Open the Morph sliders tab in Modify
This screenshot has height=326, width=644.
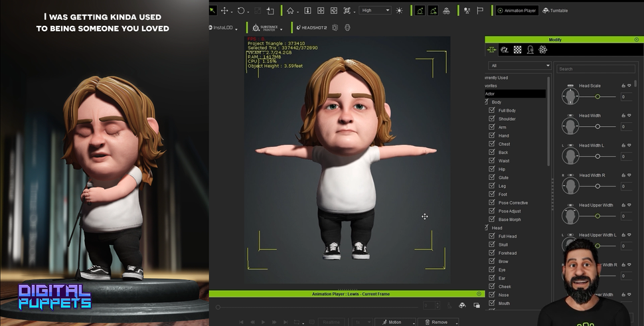tap(492, 50)
